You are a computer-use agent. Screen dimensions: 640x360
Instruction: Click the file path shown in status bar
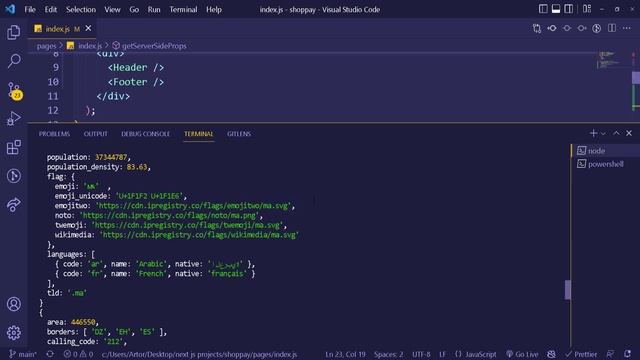click(199, 354)
